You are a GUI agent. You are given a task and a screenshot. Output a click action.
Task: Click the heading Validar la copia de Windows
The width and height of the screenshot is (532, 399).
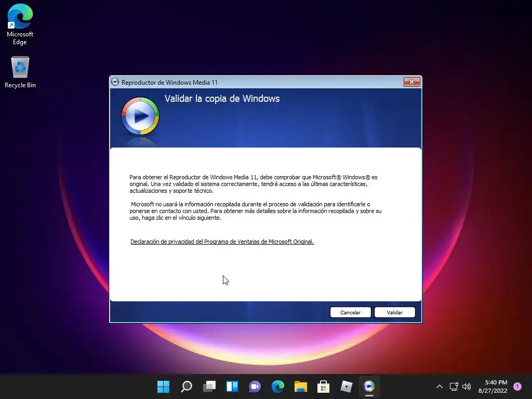pyautogui.click(x=222, y=99)
